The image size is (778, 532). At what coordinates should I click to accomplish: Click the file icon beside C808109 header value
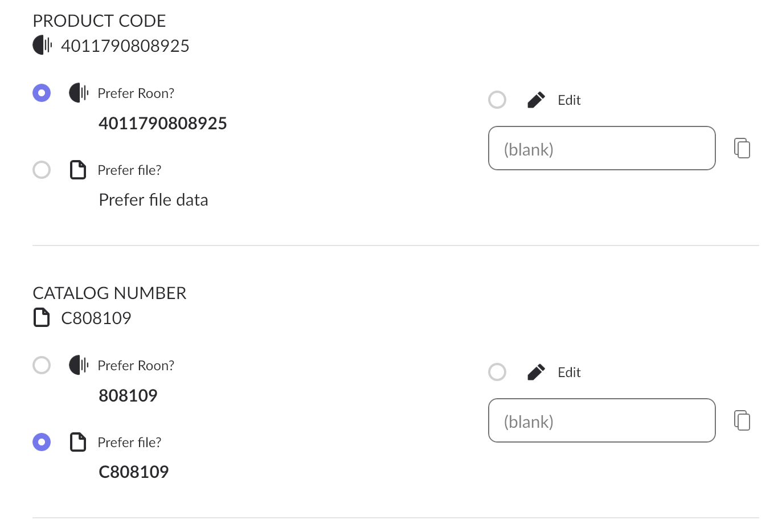click(42, 317)
